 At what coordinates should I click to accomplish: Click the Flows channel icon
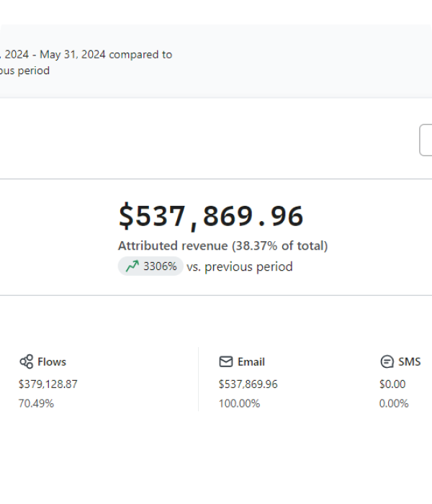(27, 361)
